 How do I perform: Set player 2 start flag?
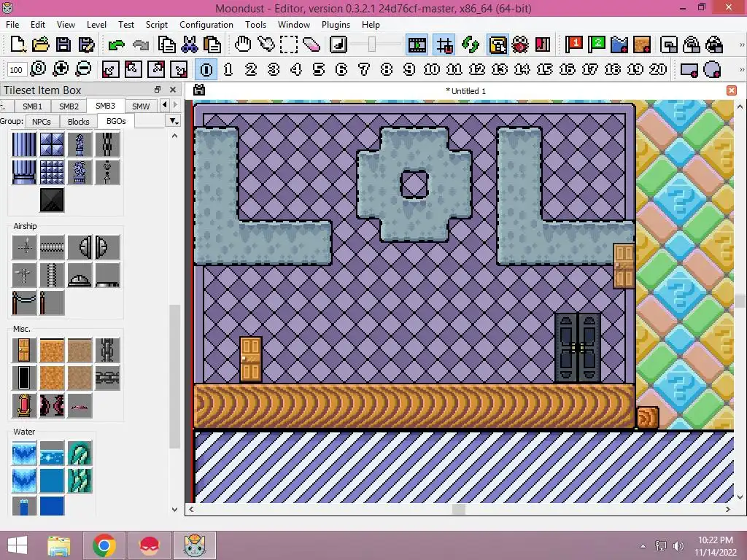[597, 44]
